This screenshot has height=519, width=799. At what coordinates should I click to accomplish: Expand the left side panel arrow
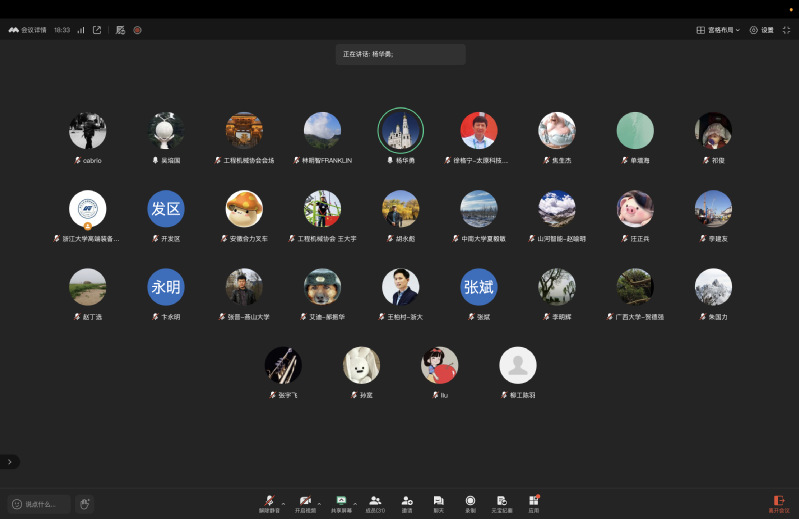pos(10,462)
